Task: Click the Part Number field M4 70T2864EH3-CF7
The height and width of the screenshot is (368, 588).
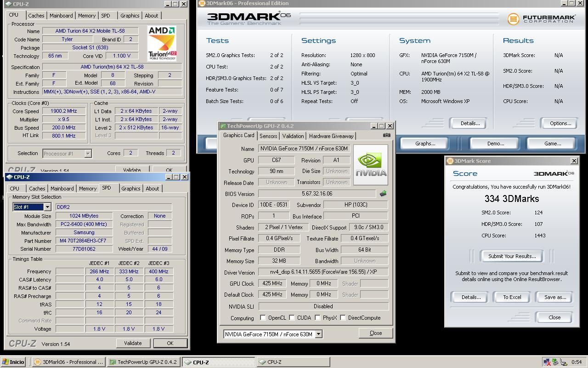Action: pos(83,241)
